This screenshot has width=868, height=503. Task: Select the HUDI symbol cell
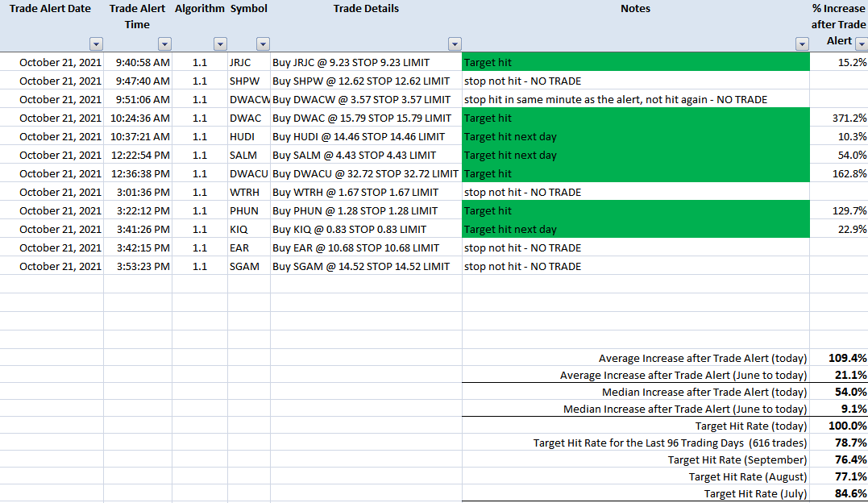(x=248, y=137)
